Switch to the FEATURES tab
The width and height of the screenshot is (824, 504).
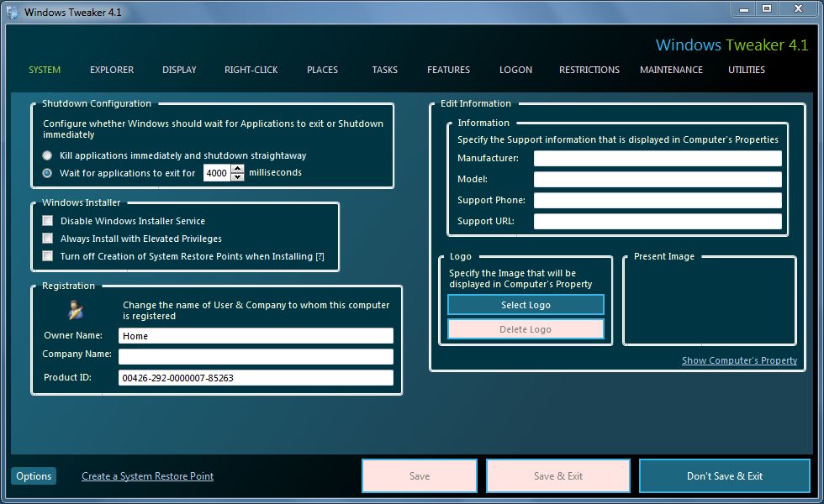tap(448, 70)
